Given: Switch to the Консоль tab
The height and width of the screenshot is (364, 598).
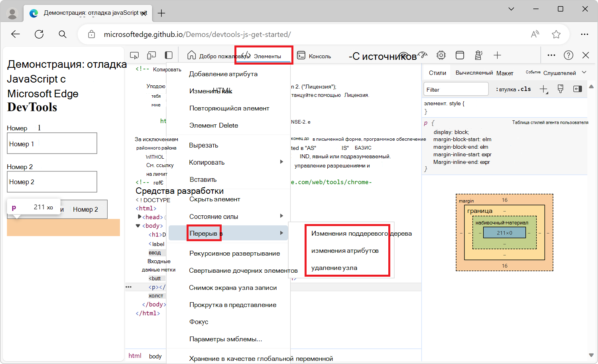Looking at the screenshot, I should tap(315, 56).
